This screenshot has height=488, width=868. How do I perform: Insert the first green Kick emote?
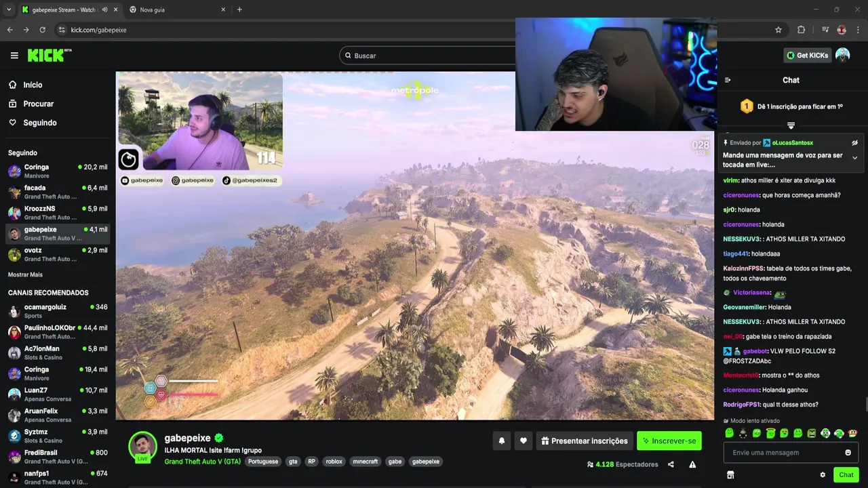point(730,433)
